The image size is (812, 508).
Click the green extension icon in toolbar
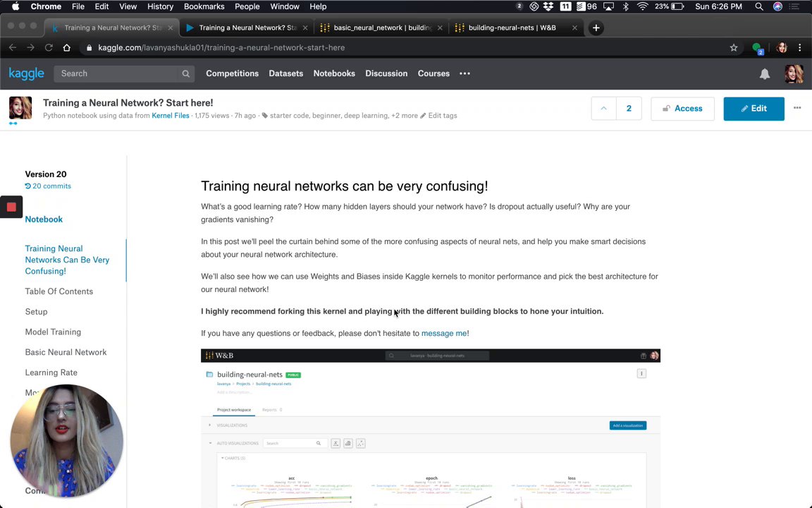[x=758, y=48]
